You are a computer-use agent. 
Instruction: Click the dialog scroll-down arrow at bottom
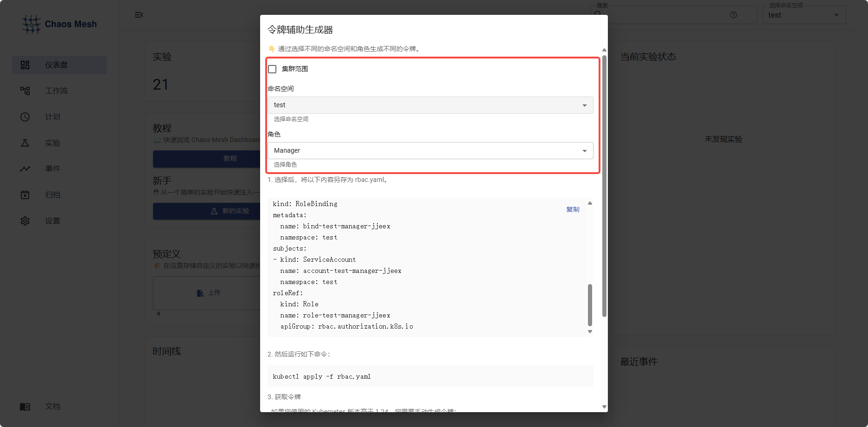[x=604, y=407]
